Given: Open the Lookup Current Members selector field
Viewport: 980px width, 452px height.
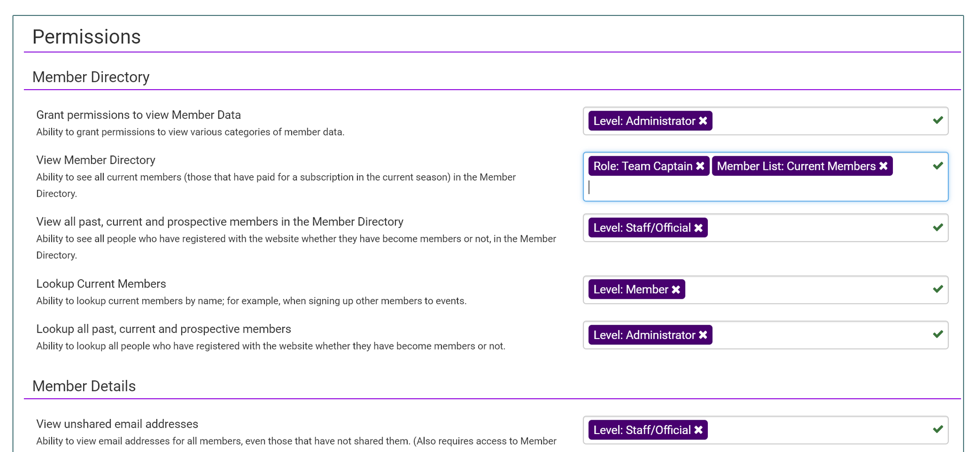Looking at the screenshot, I should 806,290.
